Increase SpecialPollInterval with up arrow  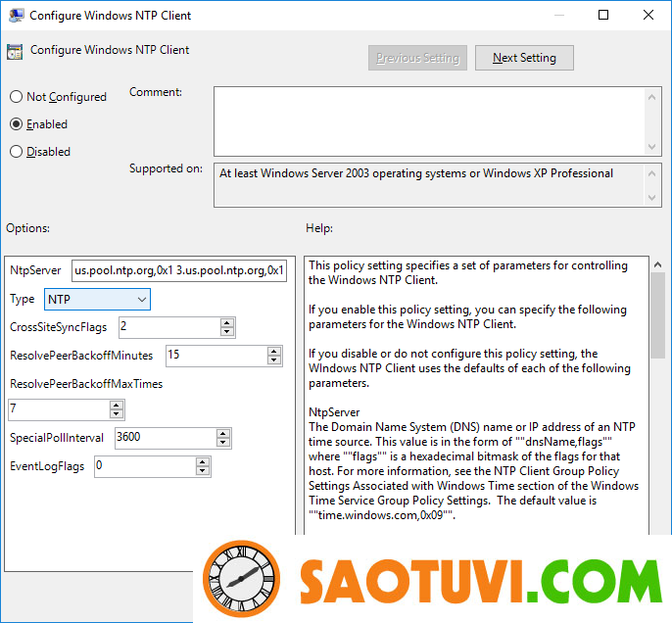point(223,433)
